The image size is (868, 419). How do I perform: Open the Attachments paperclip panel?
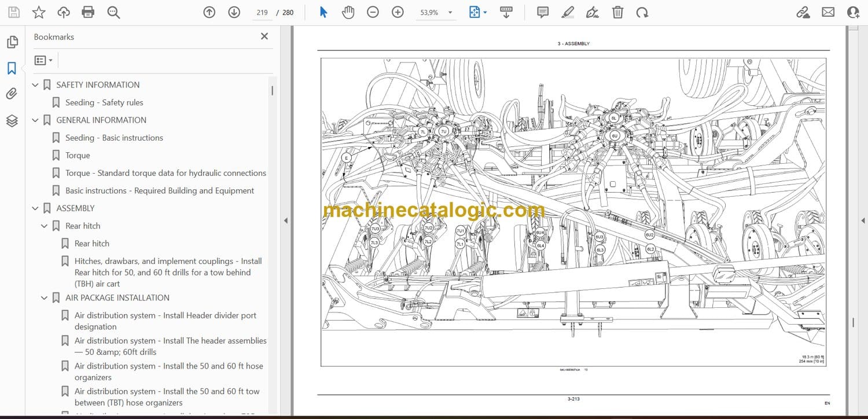pos(12,94)
